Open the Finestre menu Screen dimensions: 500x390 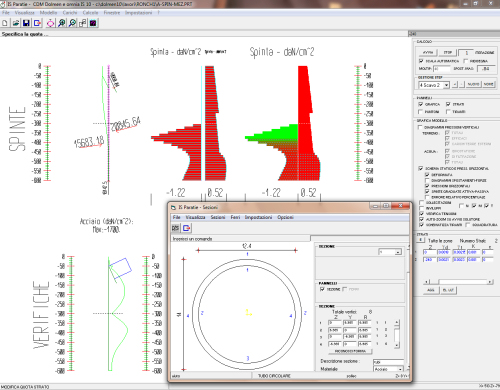coord(112,13)
